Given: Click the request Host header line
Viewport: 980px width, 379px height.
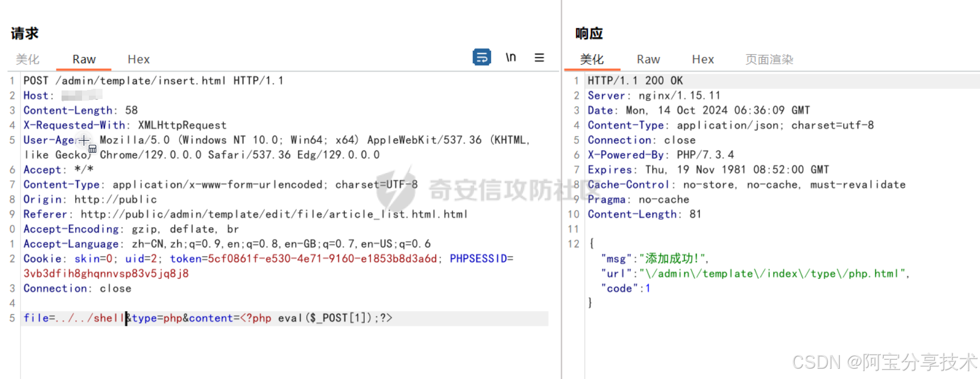Looking at the screenshot, I should 63,96.
